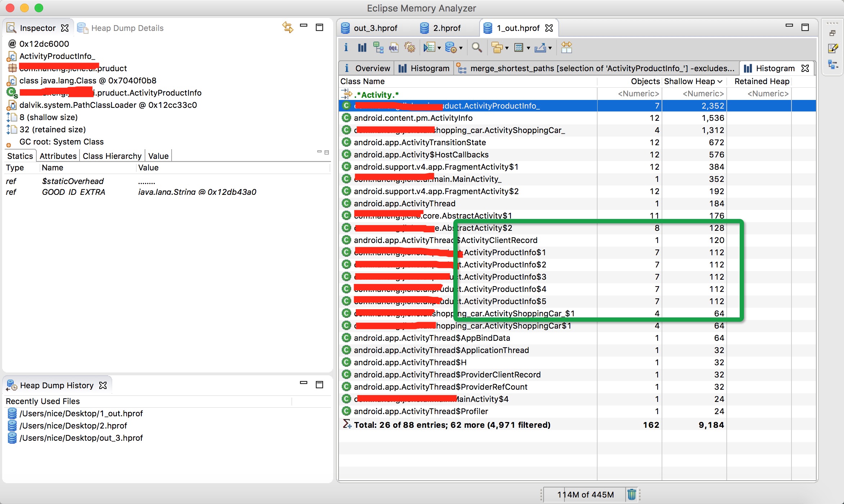Image resolution: width=844 pixels, height=504 pixels.
Task: Open the Heap Dump Details tab
Action: point(121,28)
